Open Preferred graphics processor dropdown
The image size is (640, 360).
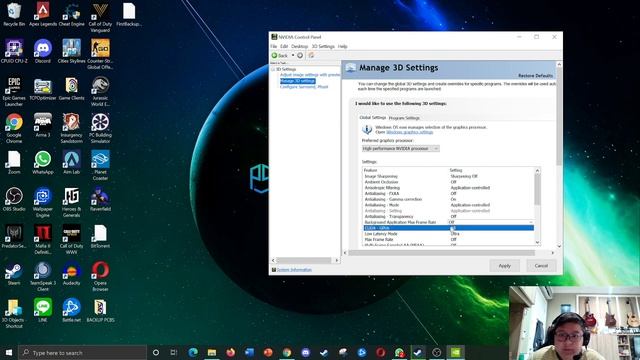400,149
